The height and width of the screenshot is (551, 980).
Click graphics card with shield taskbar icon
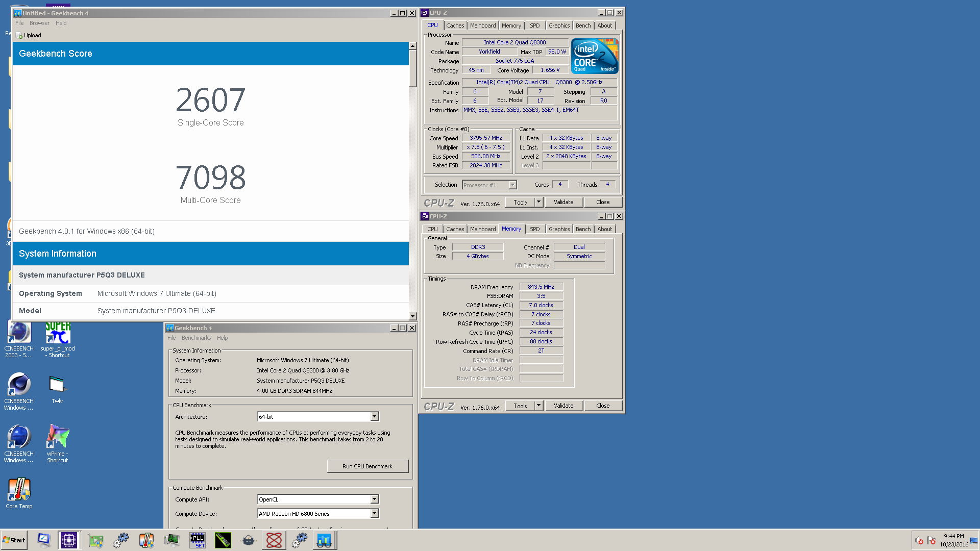pyautogui.click(x=95, y=540)
